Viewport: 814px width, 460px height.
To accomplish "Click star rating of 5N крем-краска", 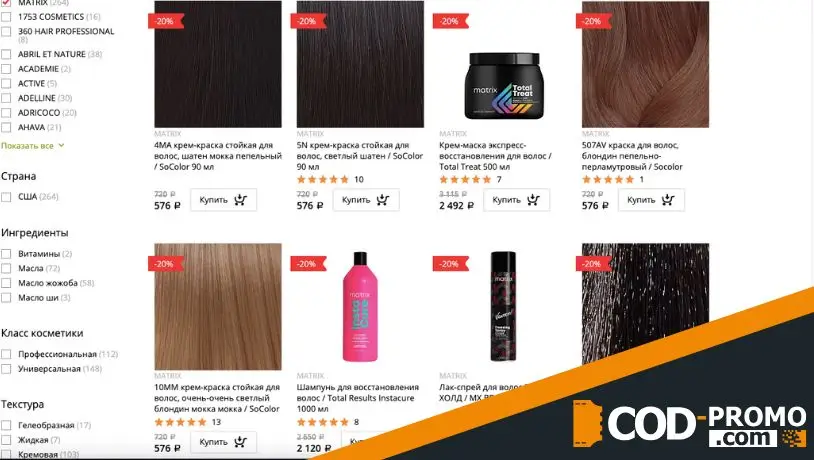I will pyautogui.click(x=322, y=180).
